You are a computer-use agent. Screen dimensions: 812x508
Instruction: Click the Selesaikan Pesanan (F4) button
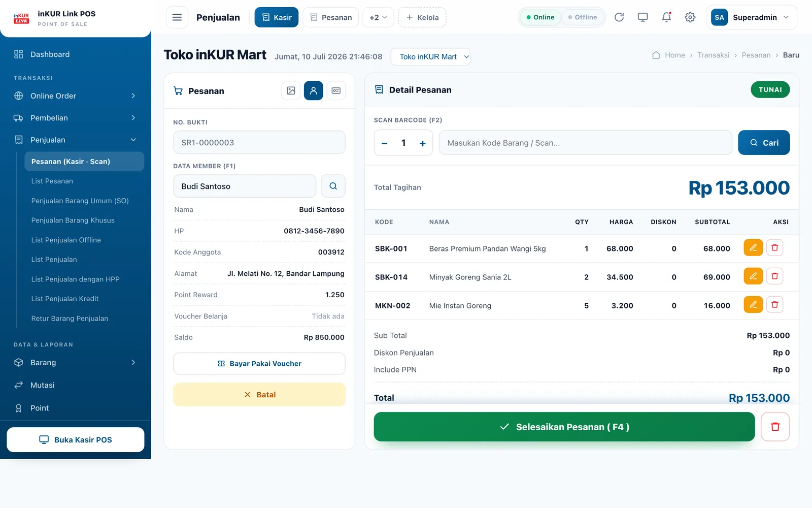(564, 427)
